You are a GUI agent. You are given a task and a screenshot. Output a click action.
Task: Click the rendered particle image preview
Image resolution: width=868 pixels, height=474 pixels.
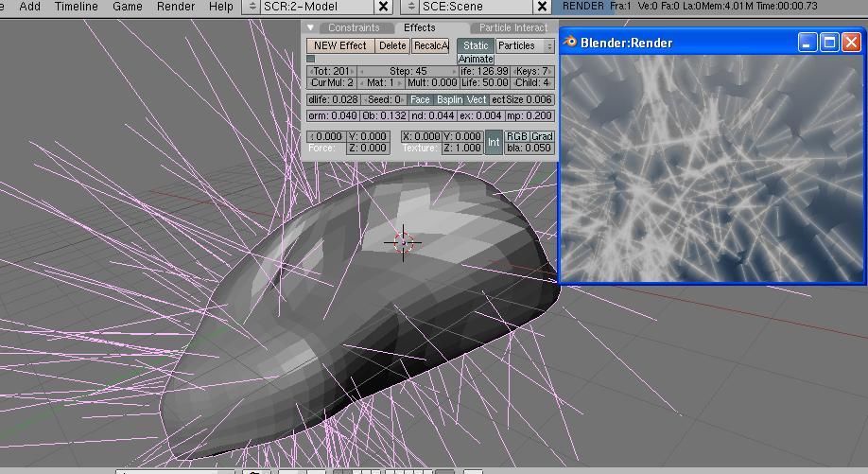tap(712, 167)
